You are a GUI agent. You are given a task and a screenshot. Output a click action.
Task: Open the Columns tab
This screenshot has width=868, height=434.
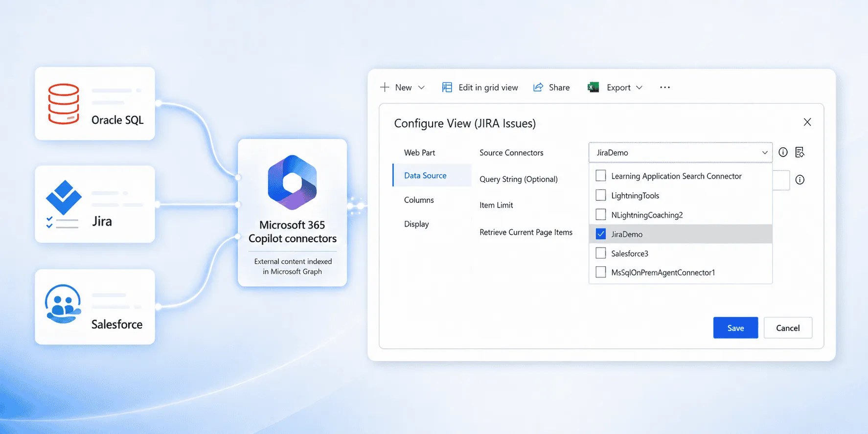[x=419, y=200]
